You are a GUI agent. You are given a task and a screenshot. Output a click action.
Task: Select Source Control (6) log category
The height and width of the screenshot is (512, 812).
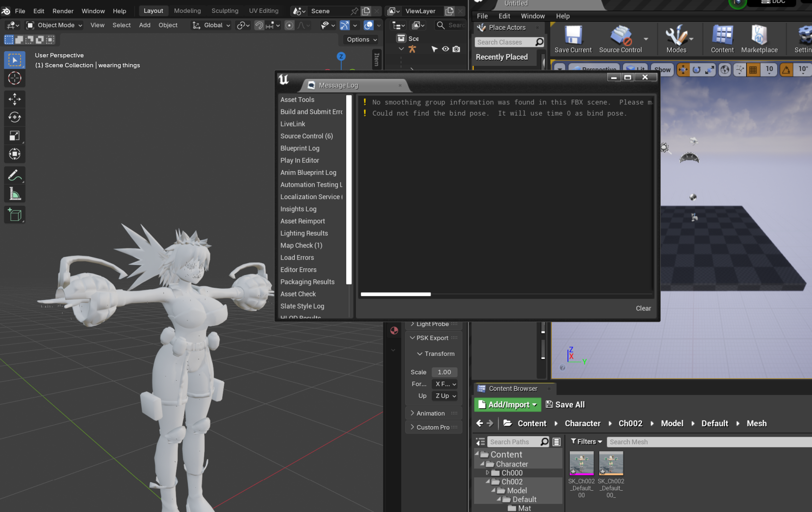pyautogui.click(x=307, y=136)
